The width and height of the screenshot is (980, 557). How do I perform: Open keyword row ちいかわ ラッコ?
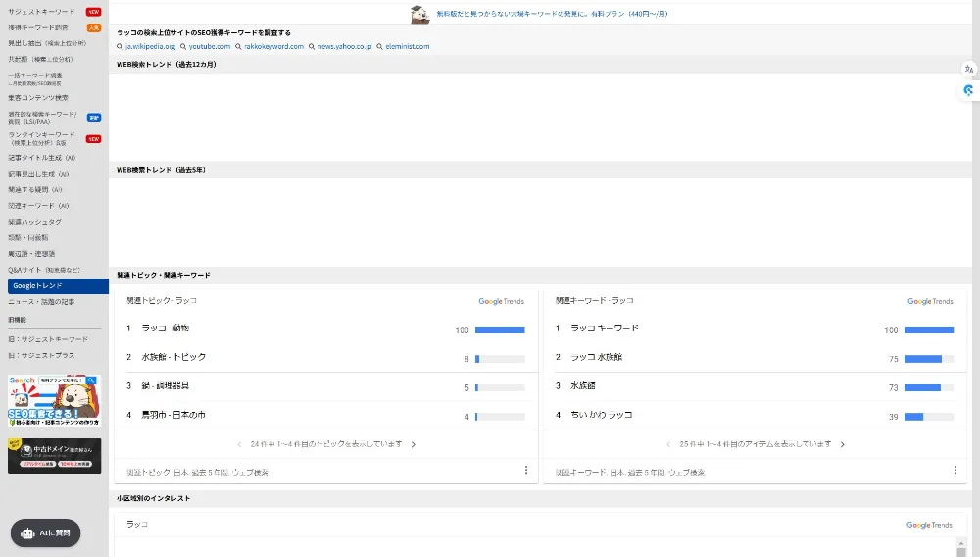click(755, 416)
